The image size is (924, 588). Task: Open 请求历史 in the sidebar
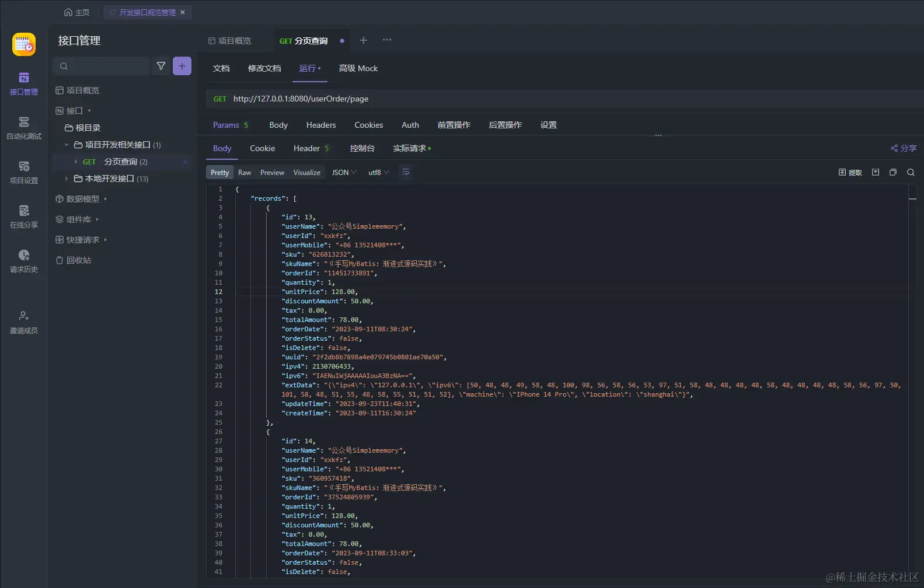coord(24,261)
